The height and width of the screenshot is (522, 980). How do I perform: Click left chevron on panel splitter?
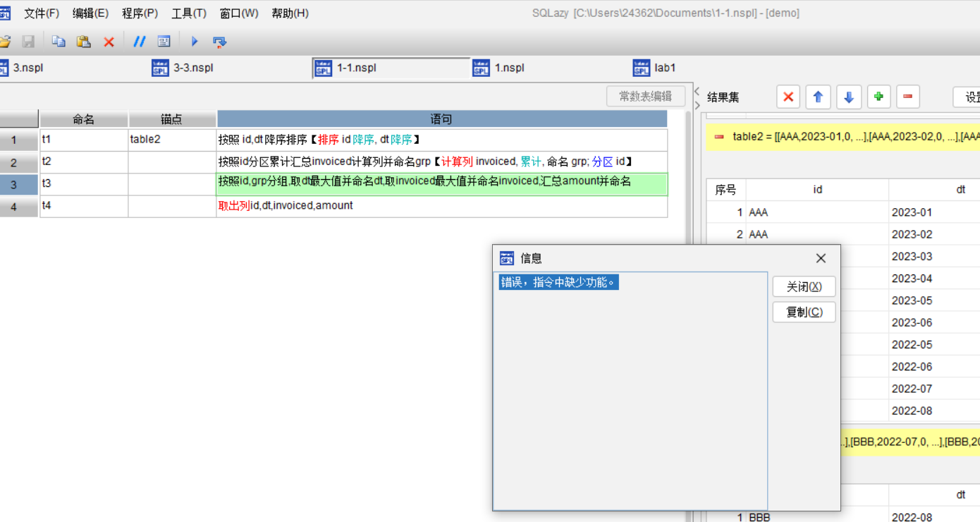pyautogui.click(x=697, y=92)
